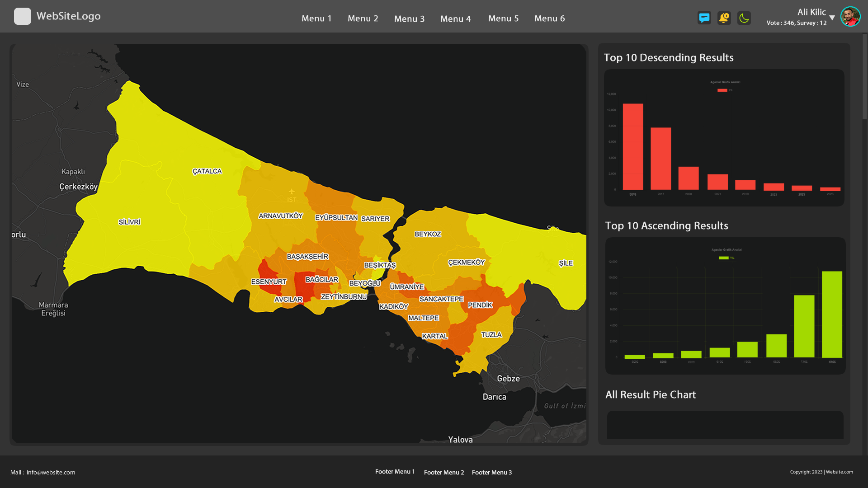Open Footer Menu 3 link
This screenshot has width=868, height=488.
(x=492, y=473)
